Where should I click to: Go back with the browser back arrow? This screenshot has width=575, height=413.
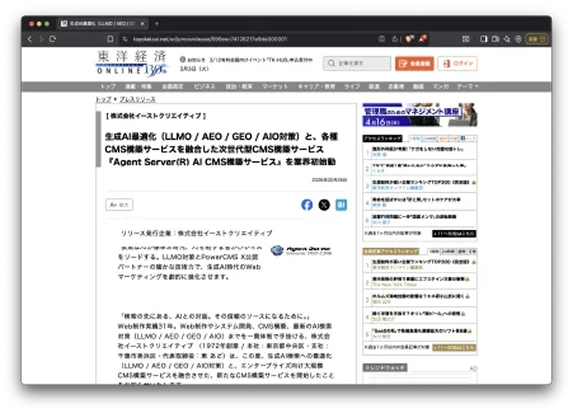coord(30,39)
